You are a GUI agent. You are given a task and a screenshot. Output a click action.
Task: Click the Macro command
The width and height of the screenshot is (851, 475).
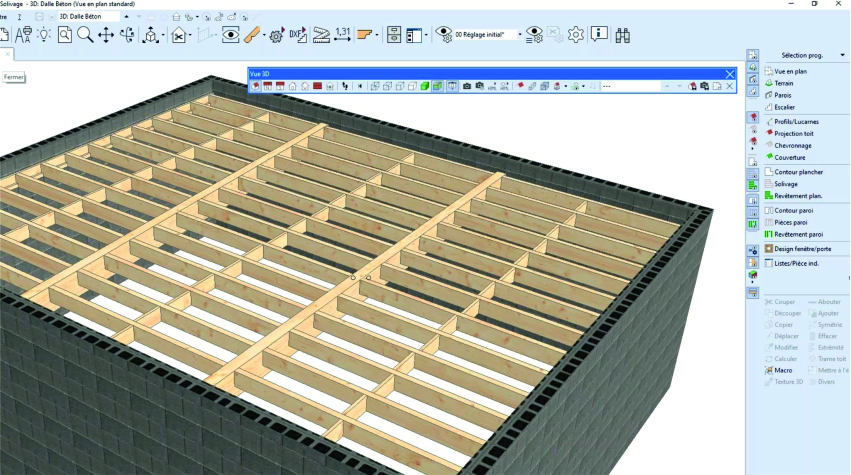(x=783, y=370)
